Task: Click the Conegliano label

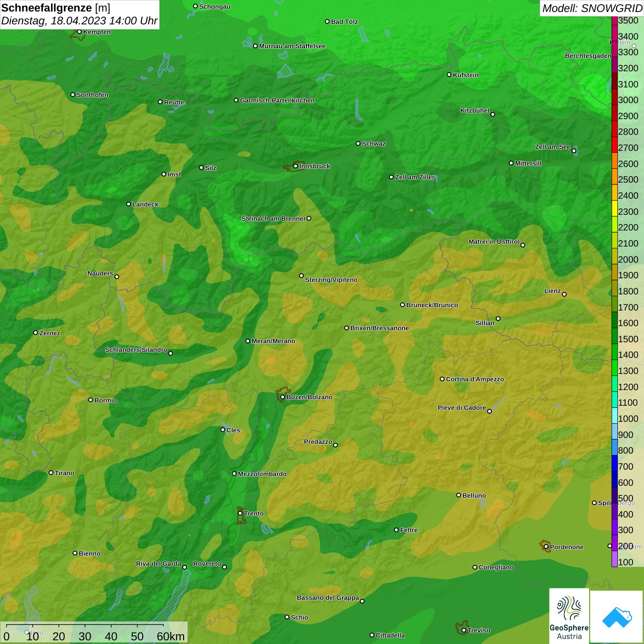Action: 496,567
